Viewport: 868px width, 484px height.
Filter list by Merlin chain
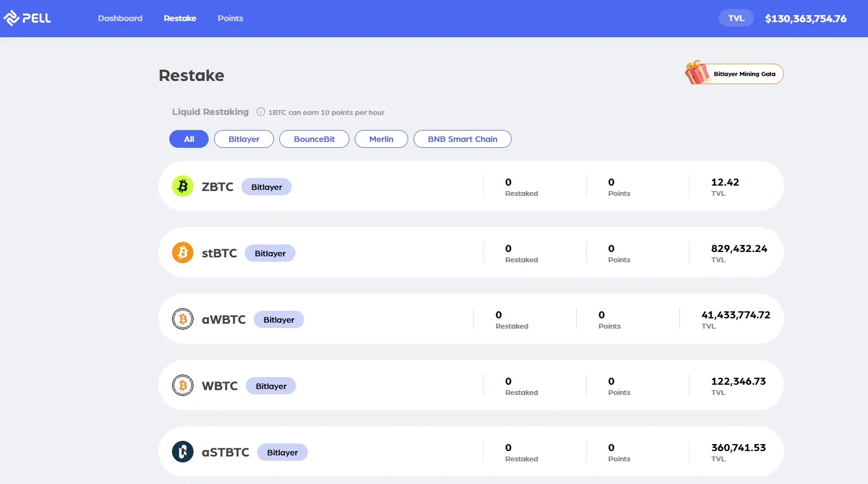tap(381, 139)
